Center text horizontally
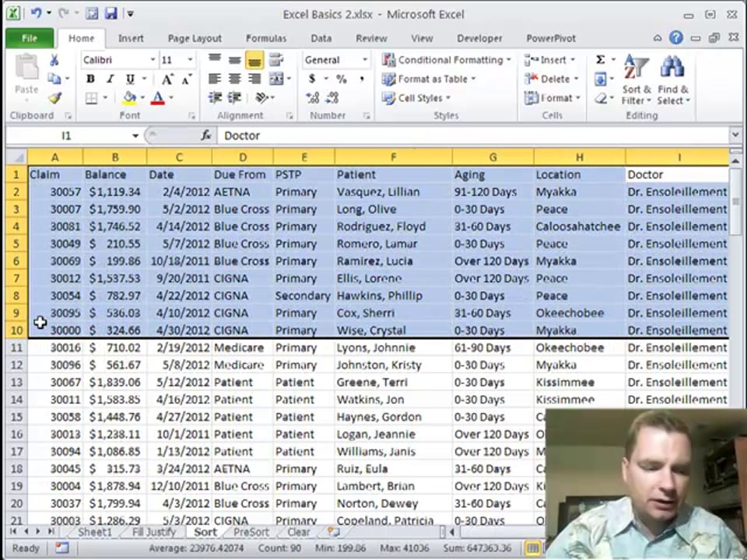Screen dimensions: 747x560 point(234,79)
